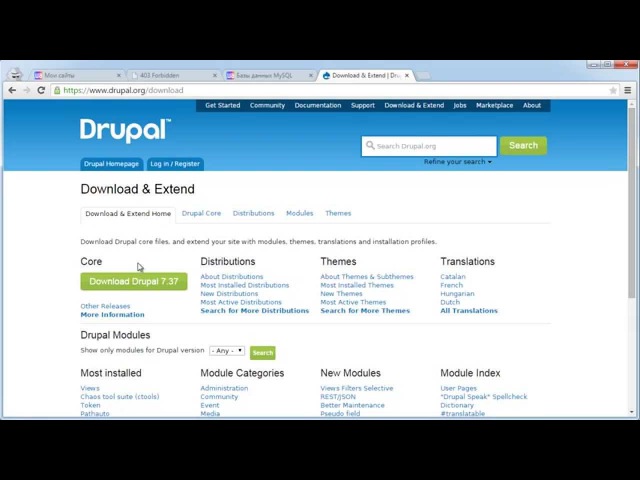The height and width of the screenshot is (480, 640).
Task: Click the Search Drupal.org input field
Action: (429, 146)
